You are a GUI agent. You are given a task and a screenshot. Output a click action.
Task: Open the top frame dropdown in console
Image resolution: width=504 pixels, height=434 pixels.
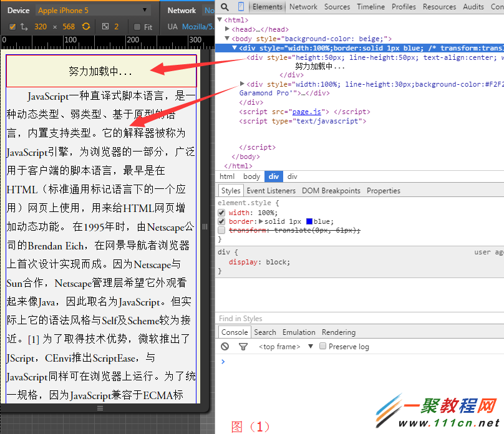click(286, 347)
